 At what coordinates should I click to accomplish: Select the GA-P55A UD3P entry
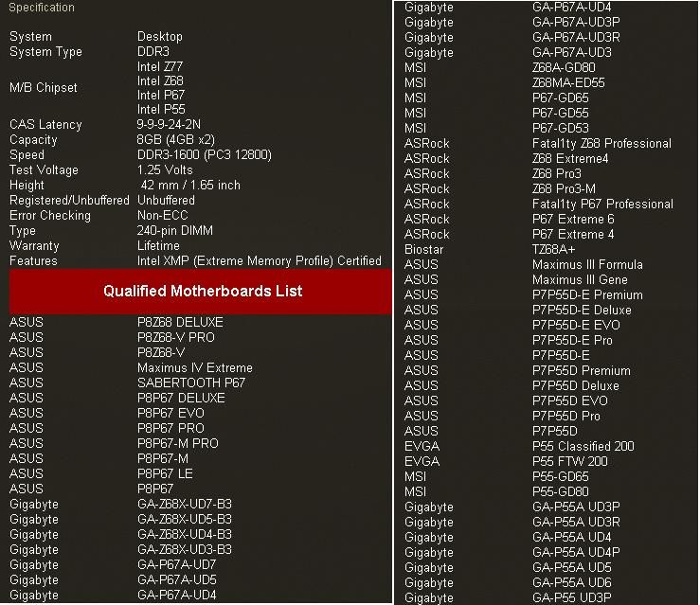click(576, 507)
